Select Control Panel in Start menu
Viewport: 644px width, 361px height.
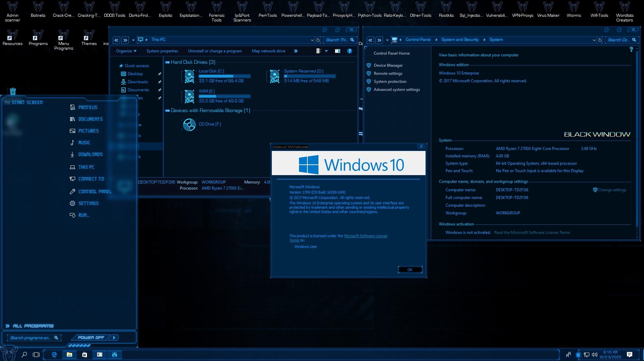pyautogui.click(x=95, y=192)
